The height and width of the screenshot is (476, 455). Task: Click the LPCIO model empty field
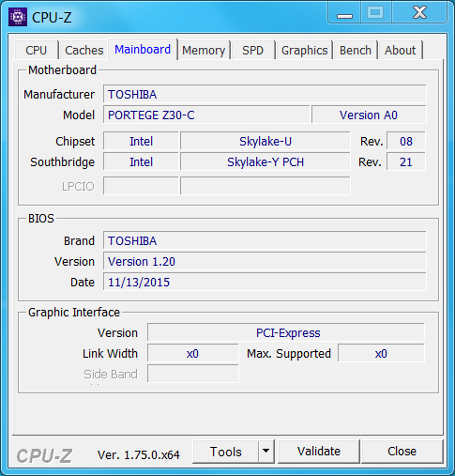[265, 186]
